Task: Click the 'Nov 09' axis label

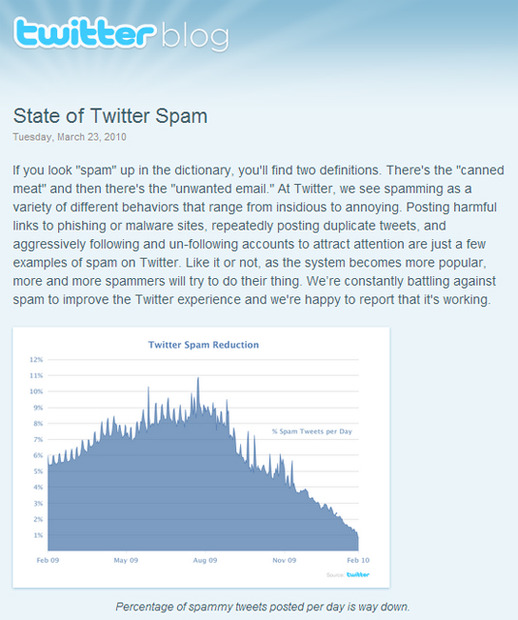Action: [x=284, y=560]
